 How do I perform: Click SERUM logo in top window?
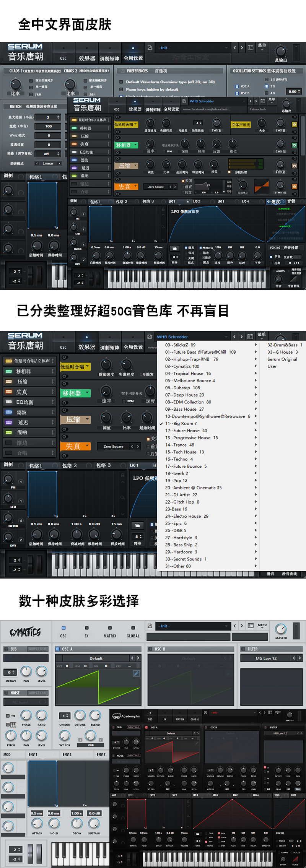25,46
